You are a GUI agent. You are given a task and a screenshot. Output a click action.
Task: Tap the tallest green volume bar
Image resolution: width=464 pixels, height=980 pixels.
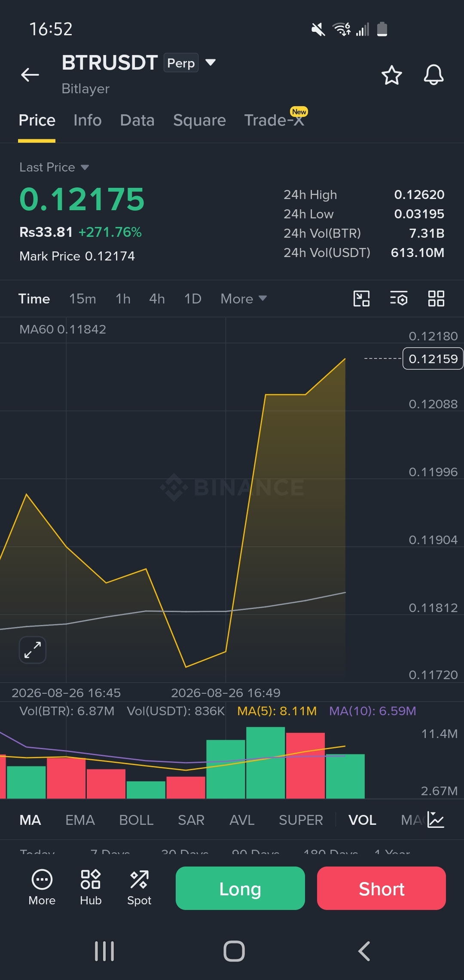266,763
